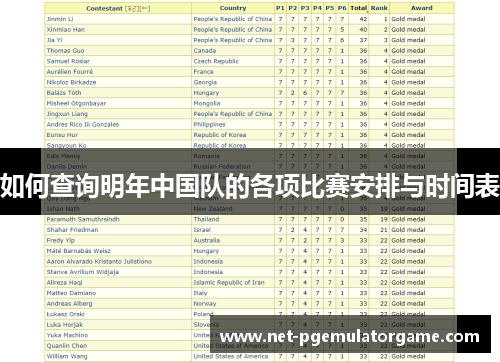Open Thailand country link
This screenshot has height=362, width=500.
[206, 219]
